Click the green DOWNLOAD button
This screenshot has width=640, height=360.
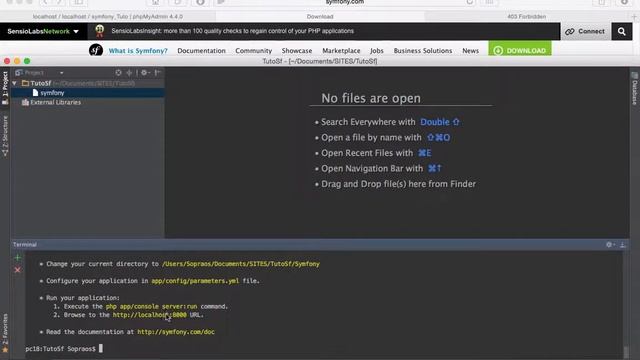click(x=520, y=50)
